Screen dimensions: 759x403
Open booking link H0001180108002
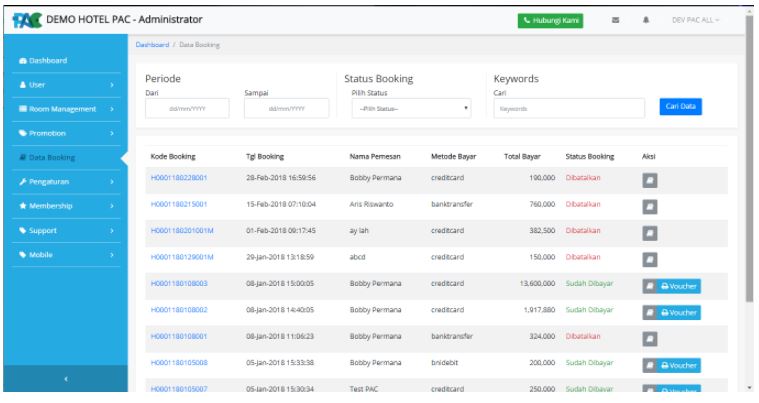tap(179, 310)
